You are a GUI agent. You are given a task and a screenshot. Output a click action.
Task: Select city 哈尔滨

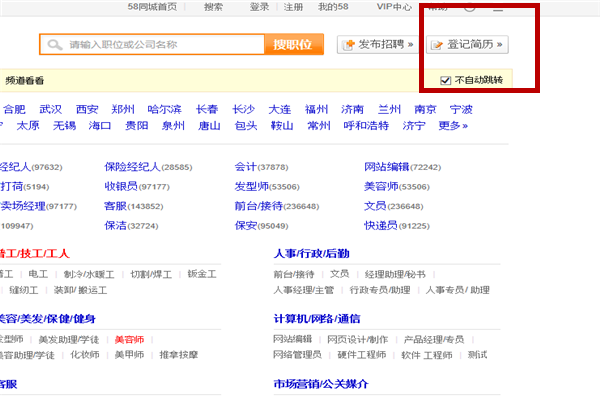click(x=165, y=109)
